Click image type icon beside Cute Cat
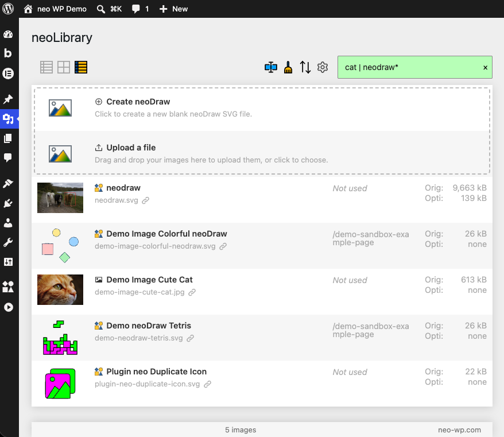This screenshot has height=437, width=504. coord(99,280)
